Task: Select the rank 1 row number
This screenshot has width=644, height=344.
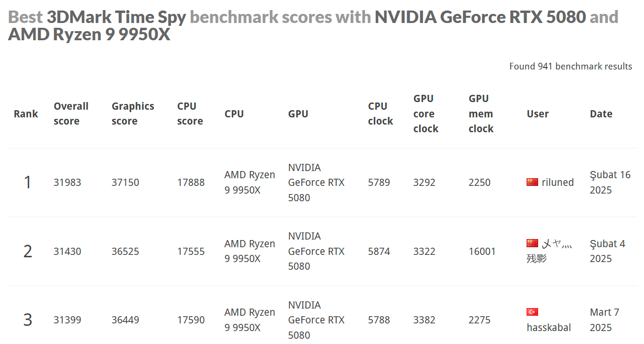Action: tap(27, 183)
